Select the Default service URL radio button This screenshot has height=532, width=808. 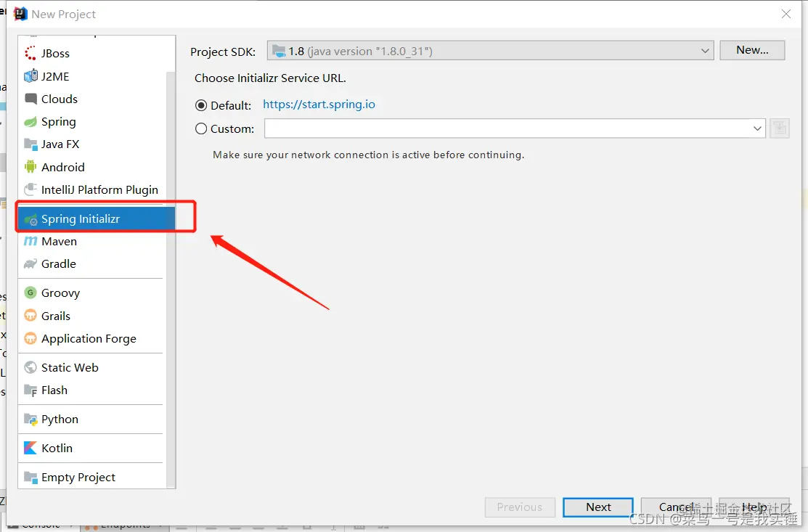point(201,105)
